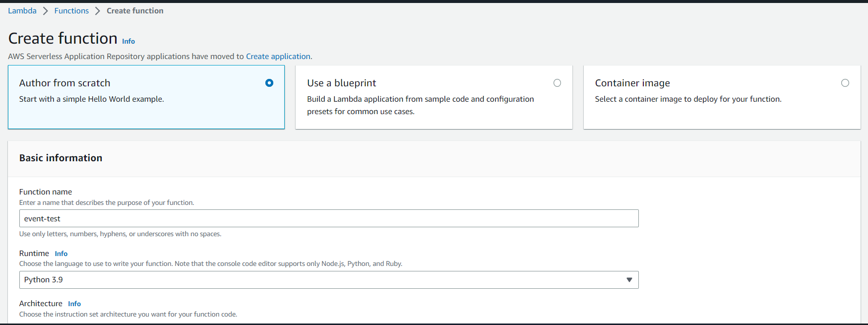Click the Use a blueprint card title

point(342,83)
